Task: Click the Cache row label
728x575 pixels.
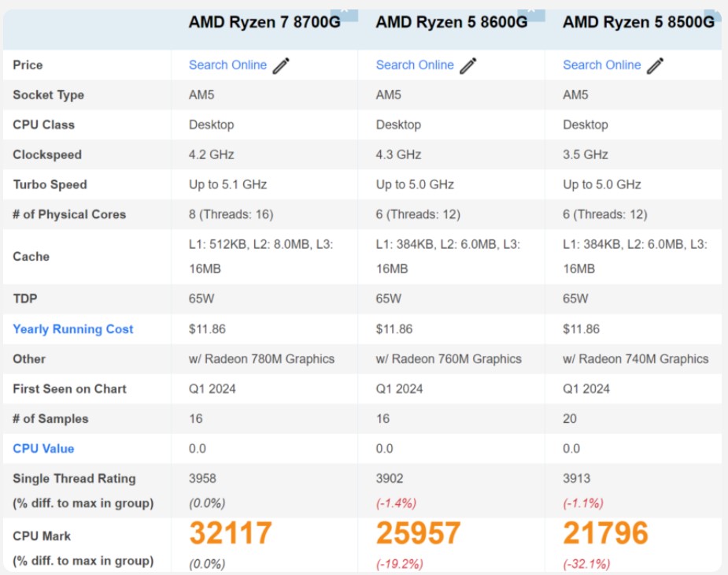Action: point(31,256)
